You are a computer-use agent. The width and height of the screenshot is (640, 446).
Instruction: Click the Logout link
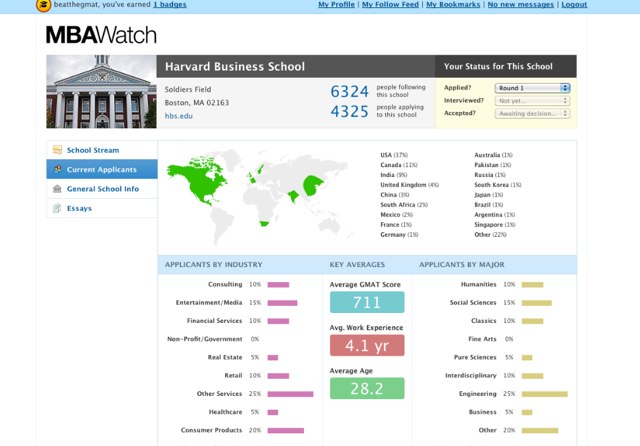coord(574,4)
